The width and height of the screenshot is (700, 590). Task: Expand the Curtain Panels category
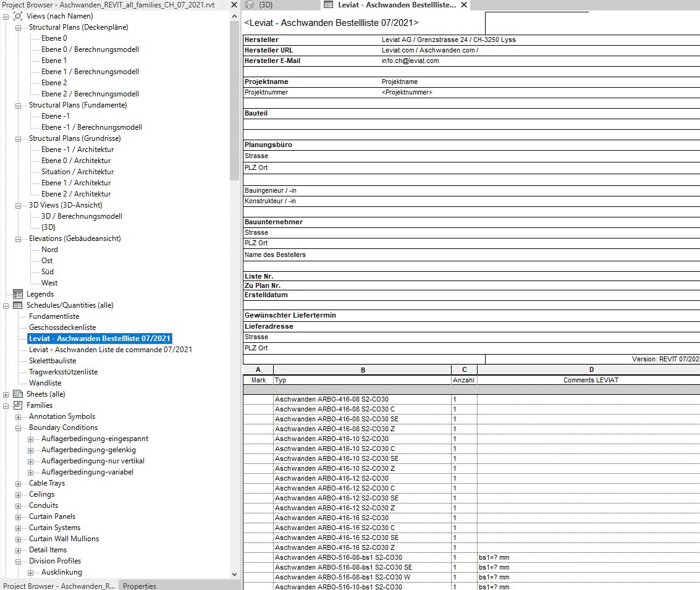tap(19, 517)
